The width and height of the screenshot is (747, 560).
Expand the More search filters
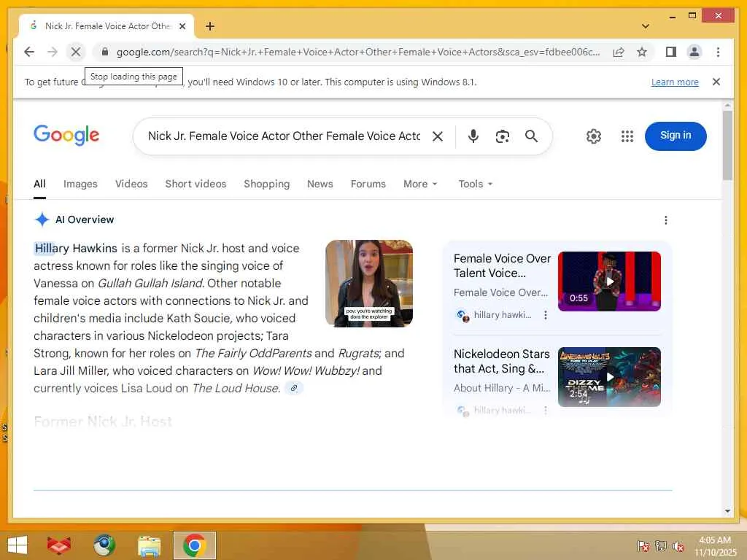tap(420, 184)
